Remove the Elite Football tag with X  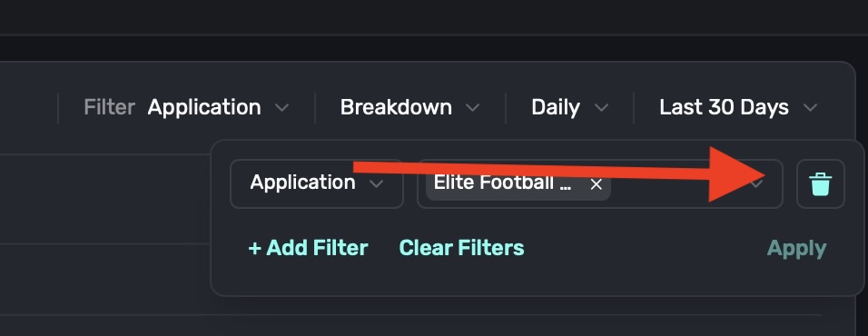(596, 184)
